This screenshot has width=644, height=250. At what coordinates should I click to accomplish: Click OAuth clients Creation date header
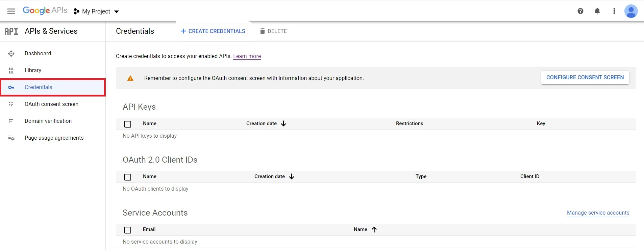270,176
